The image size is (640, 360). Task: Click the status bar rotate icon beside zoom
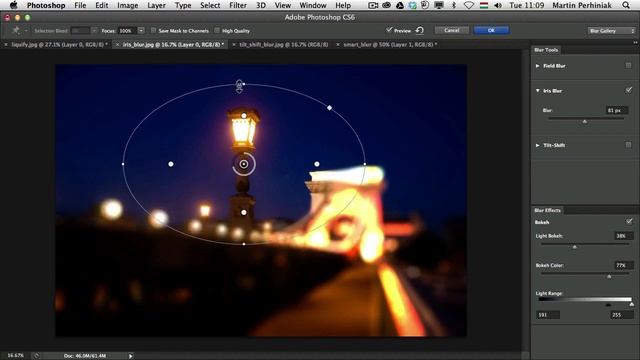(x=36, y=356)
